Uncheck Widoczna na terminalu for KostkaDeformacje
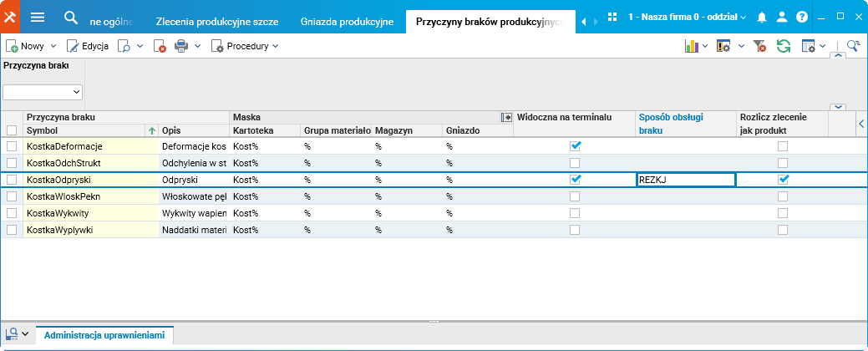Image resolution: width=868 pixels, height=351 pixels. (575, 146)
